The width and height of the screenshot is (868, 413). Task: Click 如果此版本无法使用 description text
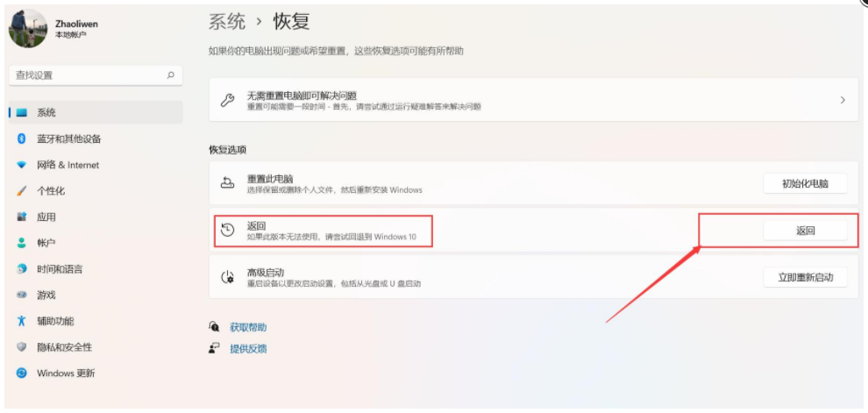coord(331,237)
